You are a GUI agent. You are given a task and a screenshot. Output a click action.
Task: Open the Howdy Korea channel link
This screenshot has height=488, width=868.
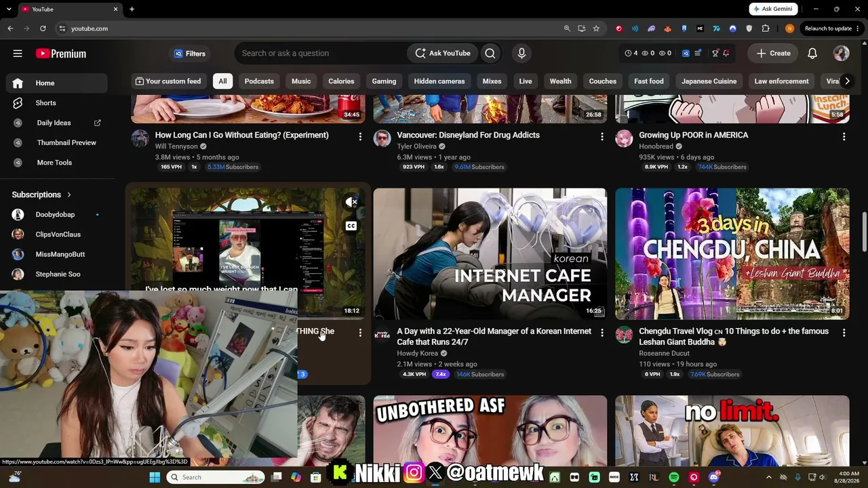tap(418, 353)
